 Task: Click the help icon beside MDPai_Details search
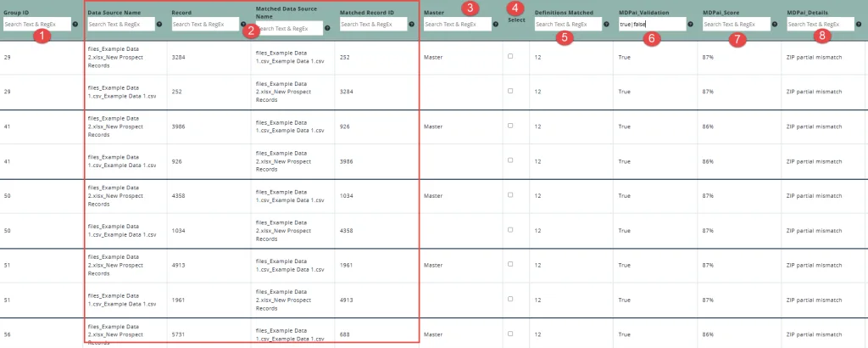click(x=859, y=25)
